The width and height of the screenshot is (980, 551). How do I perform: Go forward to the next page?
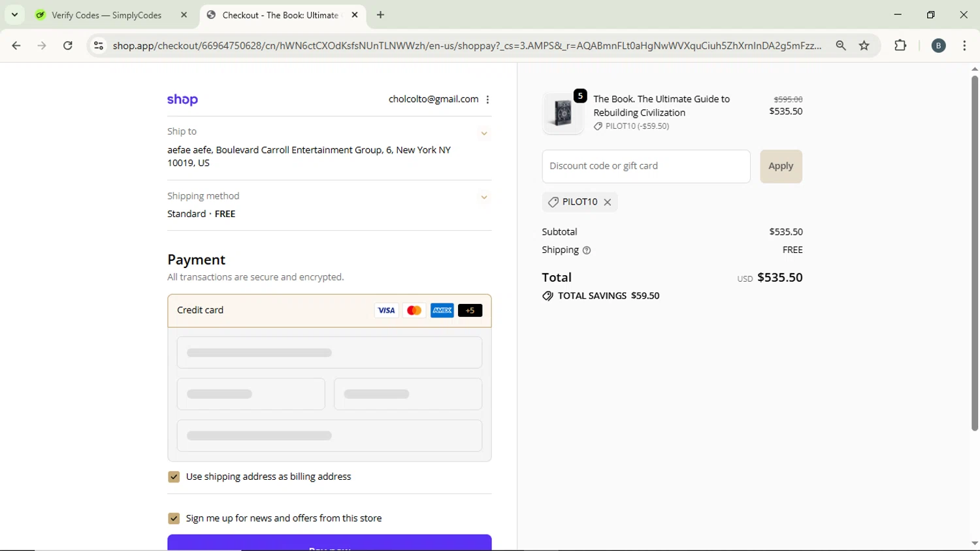point(42,46)
